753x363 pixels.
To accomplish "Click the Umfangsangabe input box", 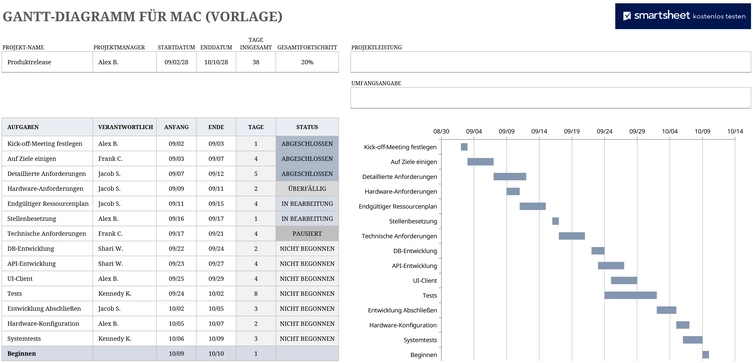I will pos(550,98).
